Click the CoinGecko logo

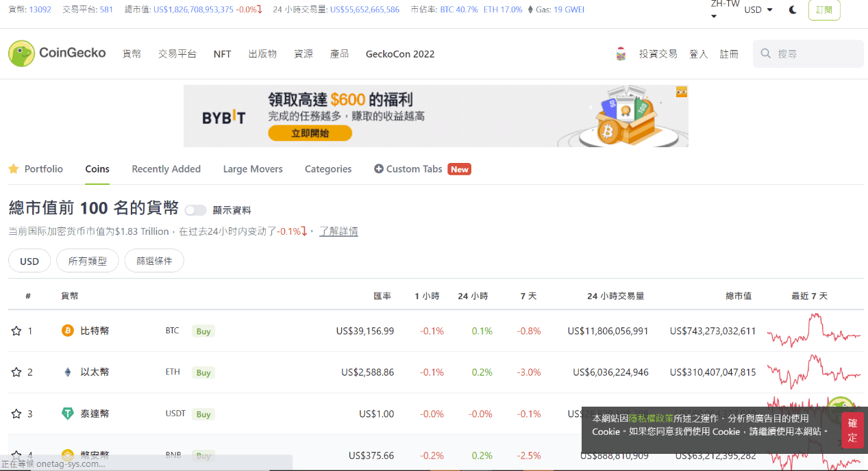click(57, 52)
